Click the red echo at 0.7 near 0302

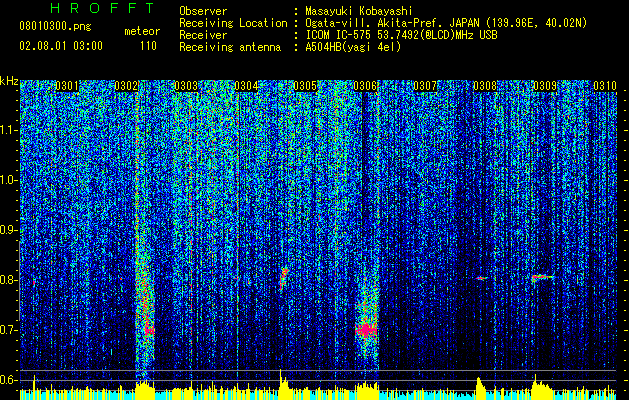click(149, 330)
